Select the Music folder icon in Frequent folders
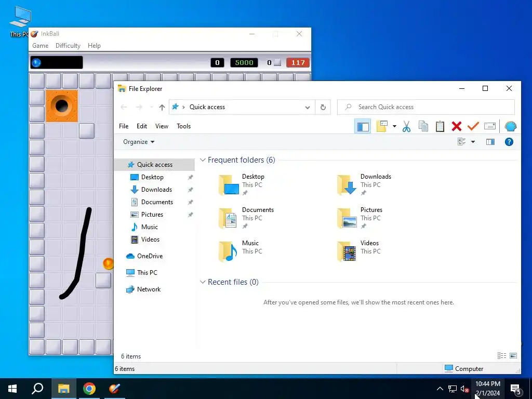The image size is (532, 399). coord(228,251)
